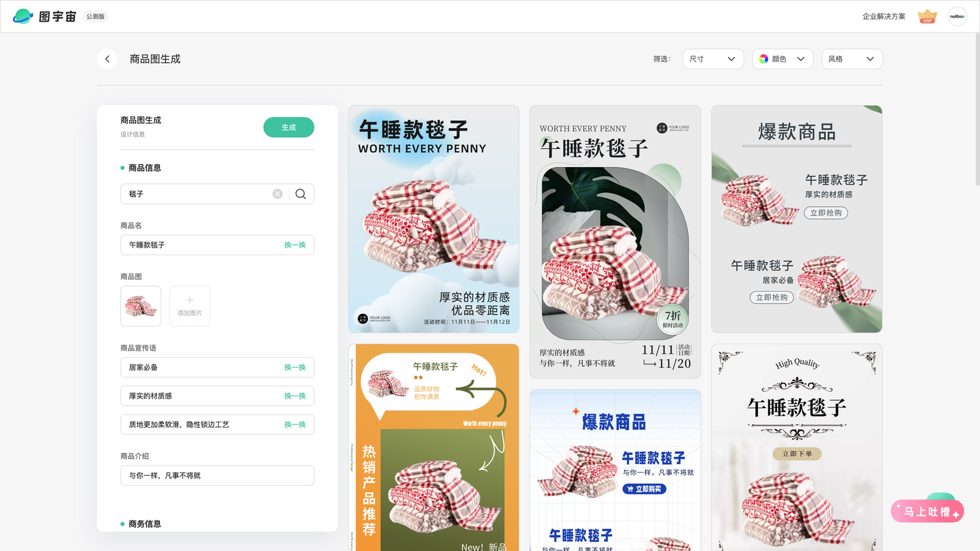This screenshot has height=551, width=980.
Task: Click the colorful wheel icon in 颜色 filter
Action: (x=764, y=59)
